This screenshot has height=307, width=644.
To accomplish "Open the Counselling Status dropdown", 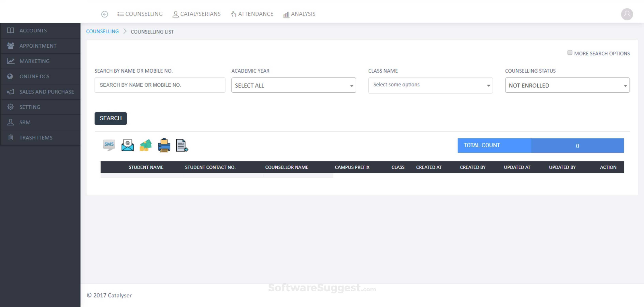I will pos(567,85).
